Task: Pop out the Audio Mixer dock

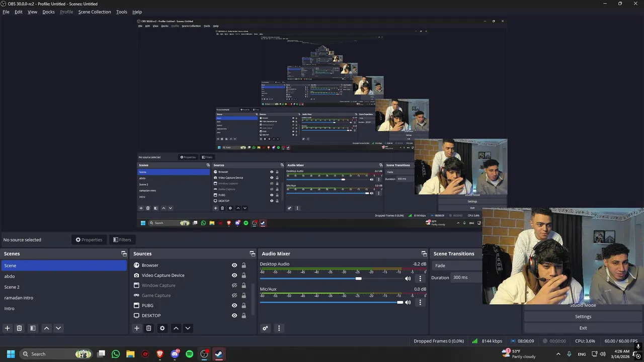Action: point(424,254)
